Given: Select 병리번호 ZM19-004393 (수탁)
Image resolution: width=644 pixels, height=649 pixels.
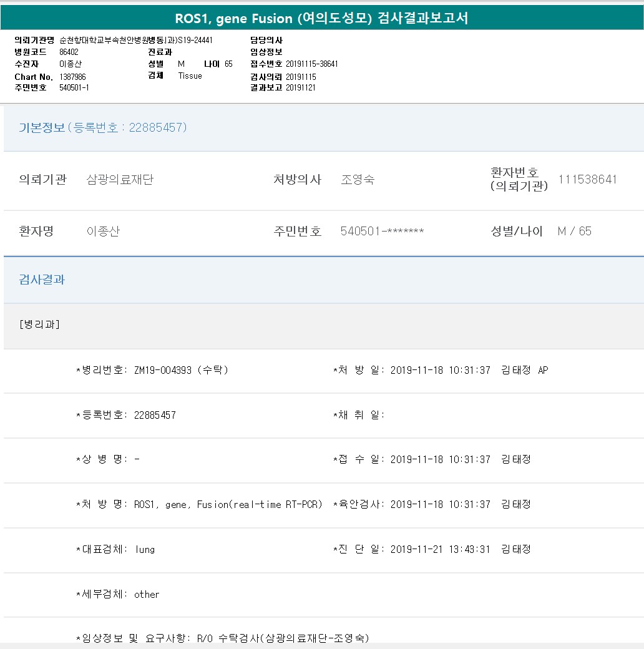Looking at the screenshot, I should click(181, 370).
